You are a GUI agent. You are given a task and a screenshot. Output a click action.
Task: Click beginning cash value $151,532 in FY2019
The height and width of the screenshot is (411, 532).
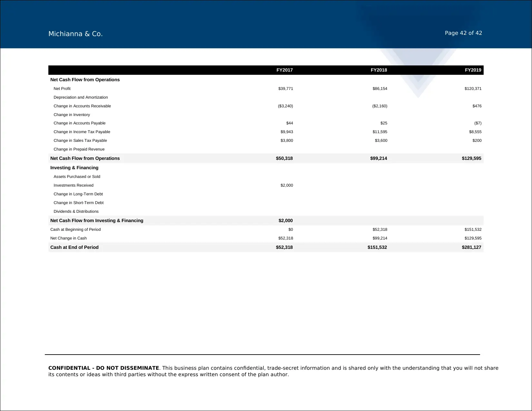point(473,230)
